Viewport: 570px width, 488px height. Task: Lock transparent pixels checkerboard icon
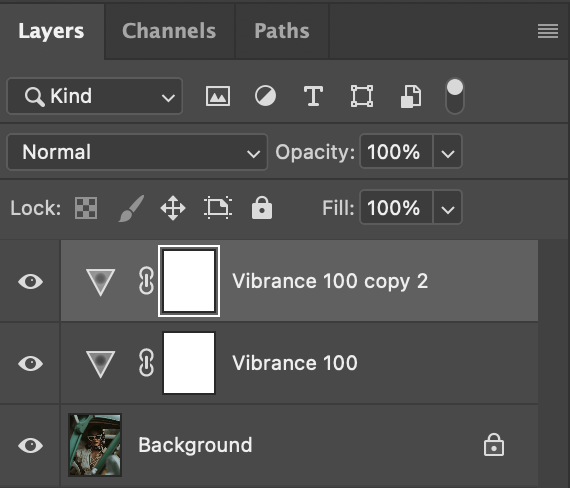click(x=86, y=208)
